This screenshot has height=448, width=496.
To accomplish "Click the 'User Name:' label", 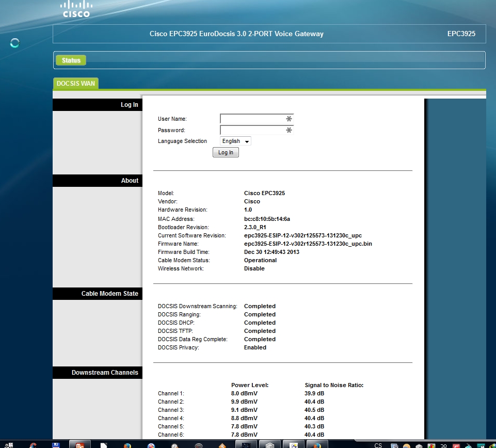I will 172,119.
